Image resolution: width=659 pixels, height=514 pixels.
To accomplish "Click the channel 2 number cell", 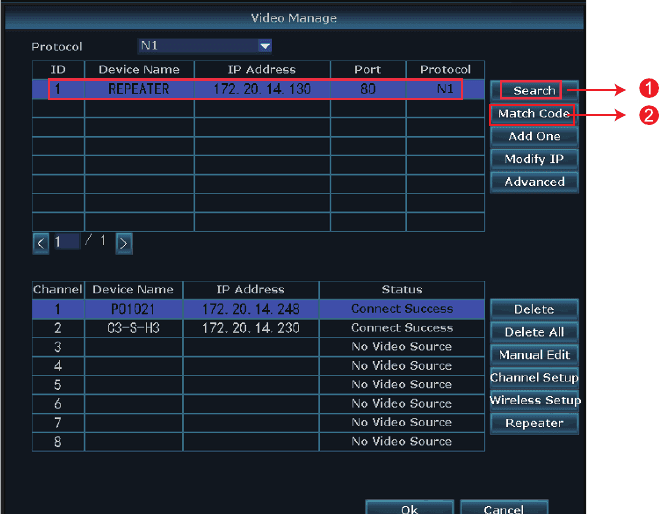I will [x=58, y=328].
